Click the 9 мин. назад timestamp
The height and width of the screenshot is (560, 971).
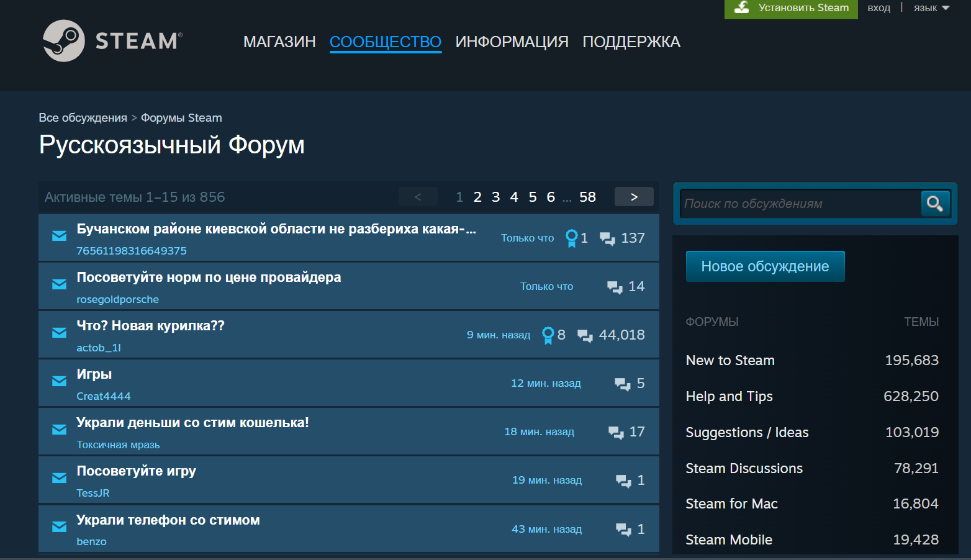499,335
